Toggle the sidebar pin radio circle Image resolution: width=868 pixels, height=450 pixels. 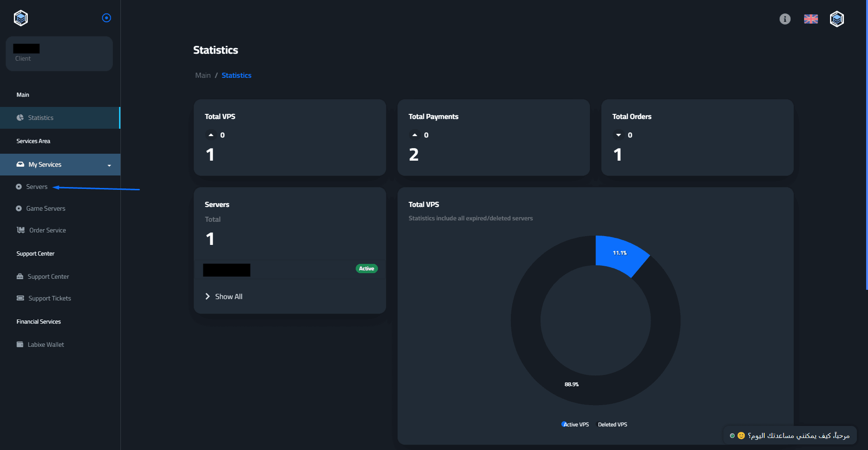pyautogui.click(x=107, y=18)
